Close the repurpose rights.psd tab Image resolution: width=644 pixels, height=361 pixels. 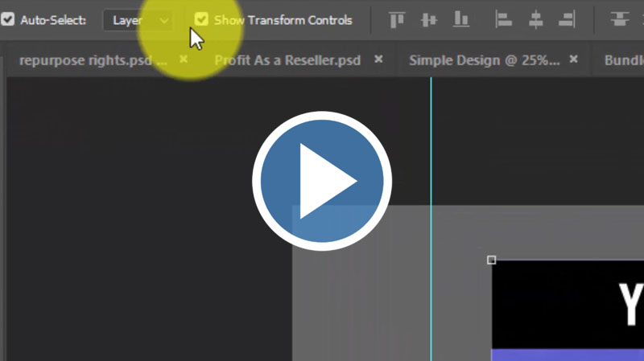184,59
